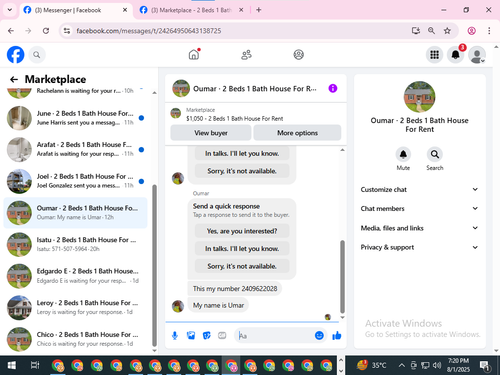Expand the Customize chat section
500x375 pixels.
419,189
